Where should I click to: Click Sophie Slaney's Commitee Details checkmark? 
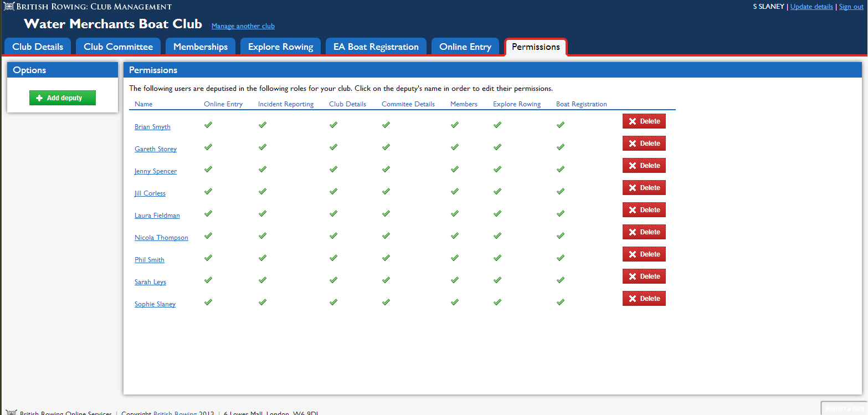(x=386, y=302)
